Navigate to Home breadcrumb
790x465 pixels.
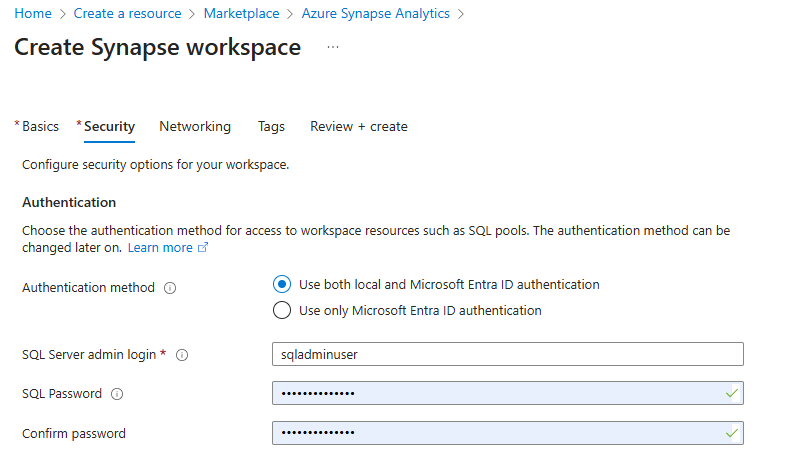tap(33, 14)
